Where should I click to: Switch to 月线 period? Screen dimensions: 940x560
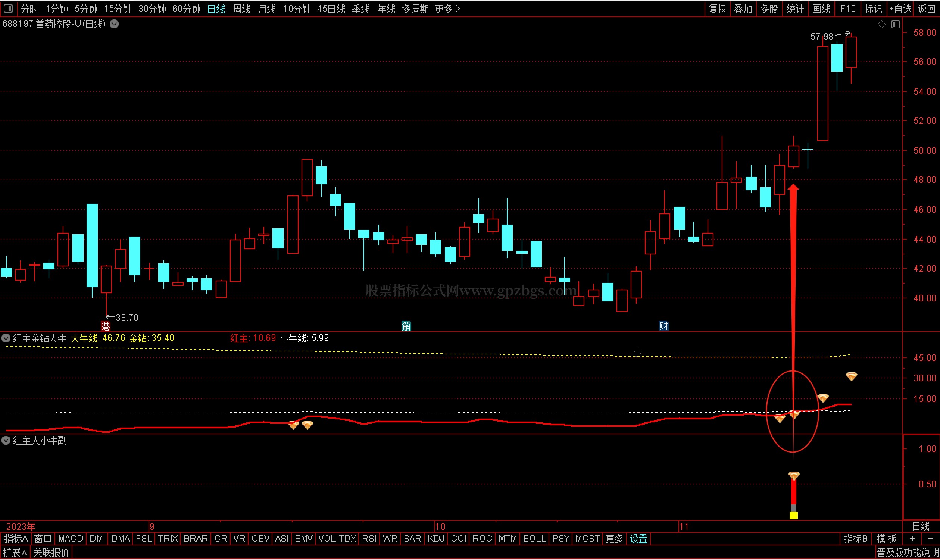(267, 9)
